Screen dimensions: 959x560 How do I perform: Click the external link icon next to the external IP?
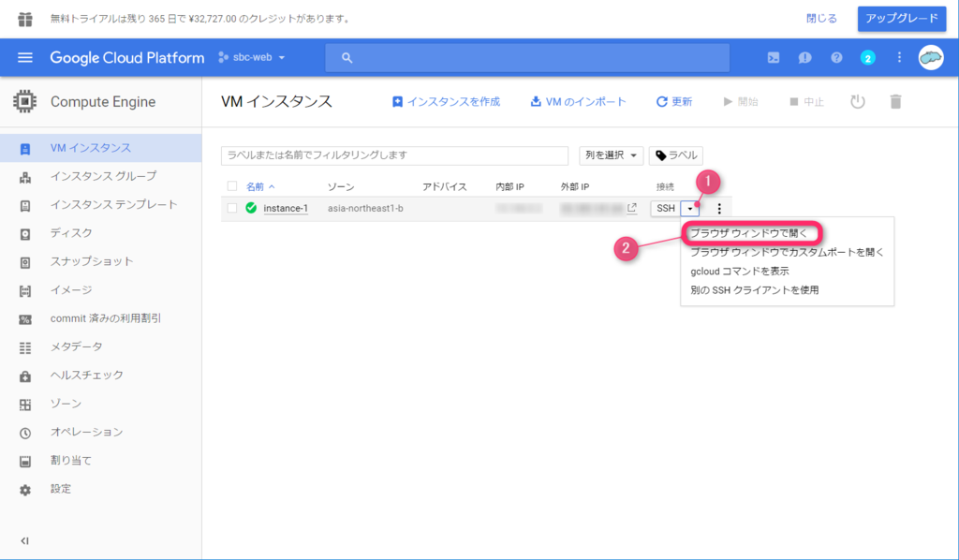pyautogui.click(x=631, y=208)
